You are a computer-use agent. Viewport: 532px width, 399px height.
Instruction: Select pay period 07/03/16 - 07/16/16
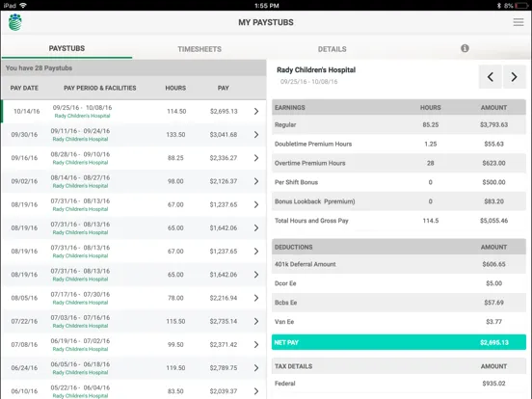(x=80, y=318)
